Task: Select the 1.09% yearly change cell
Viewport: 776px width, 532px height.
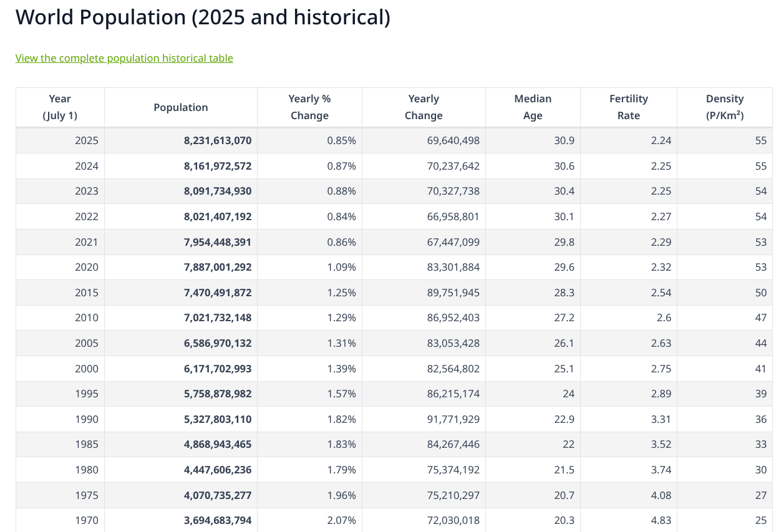Action: [x=309, y=267]
